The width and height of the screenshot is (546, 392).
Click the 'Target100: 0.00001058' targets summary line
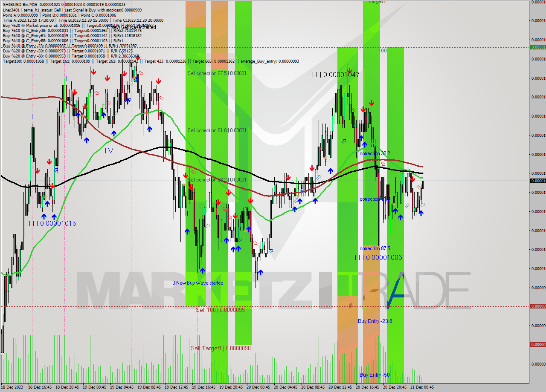coord(151,61)
